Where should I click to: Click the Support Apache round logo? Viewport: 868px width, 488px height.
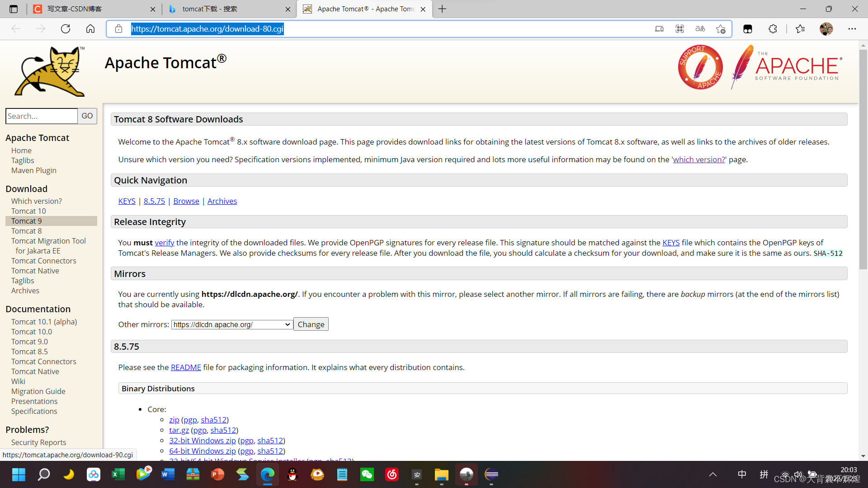(700, 67)
